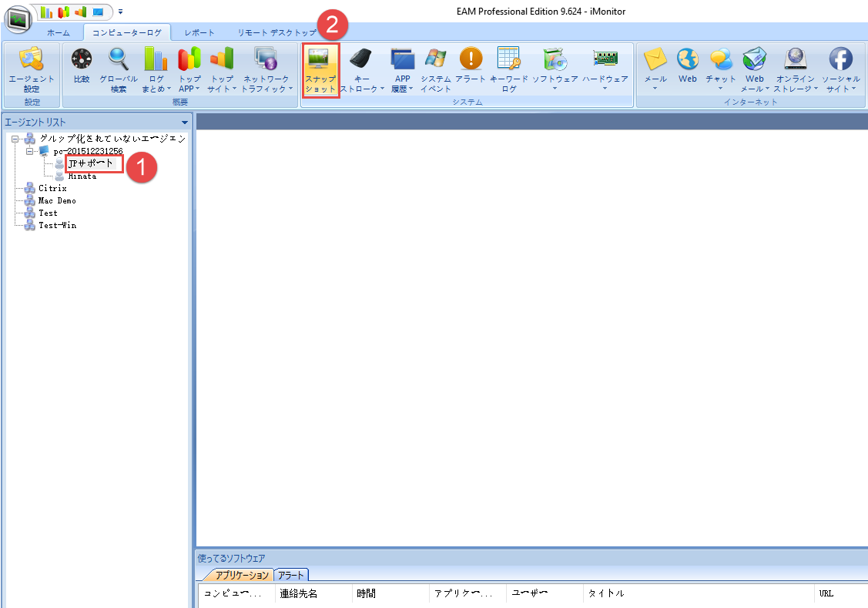
Task: Expand the ハードウェア dropdown arrow
Action: (x=605, y=89)
